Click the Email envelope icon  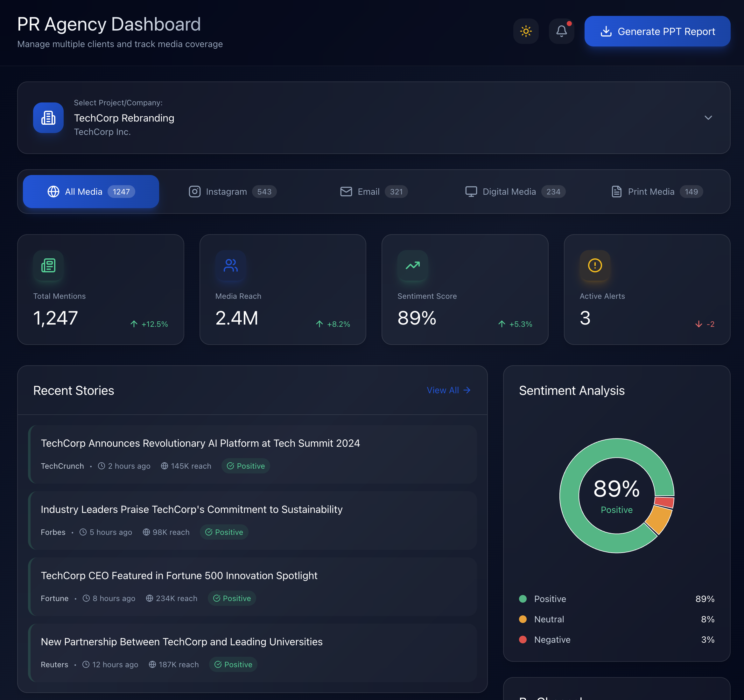tap(346, 192)
